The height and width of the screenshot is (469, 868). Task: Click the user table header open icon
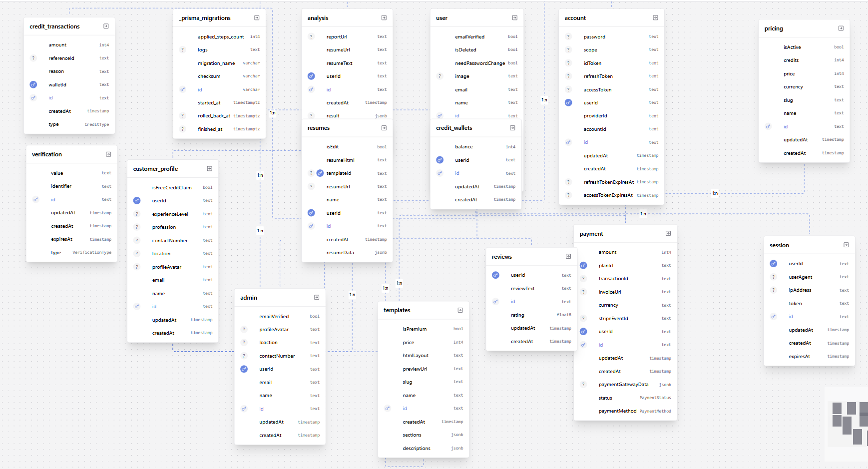click(x=515, y=17)
